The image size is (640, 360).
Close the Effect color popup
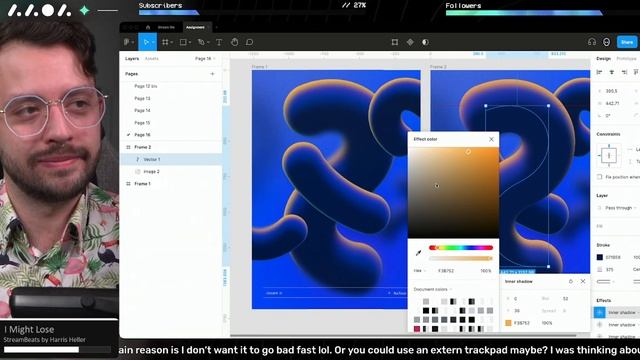(491, 139)
